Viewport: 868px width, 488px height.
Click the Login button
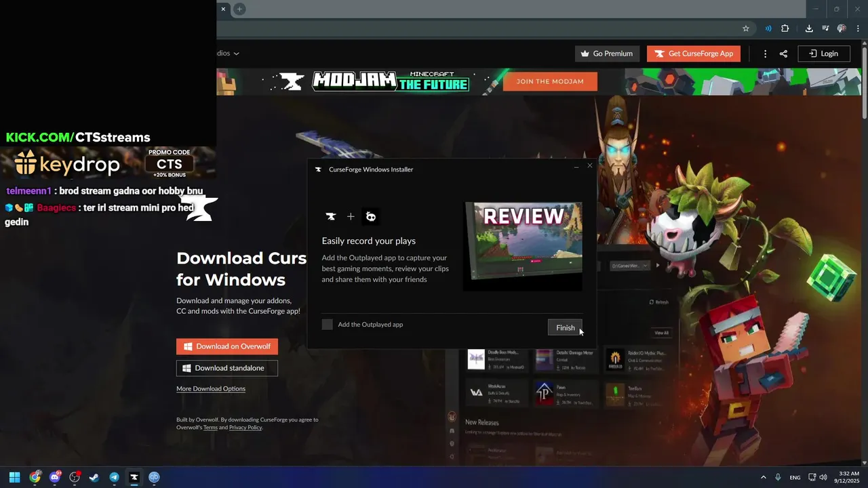pyautogui.click(x=824, y=54)
